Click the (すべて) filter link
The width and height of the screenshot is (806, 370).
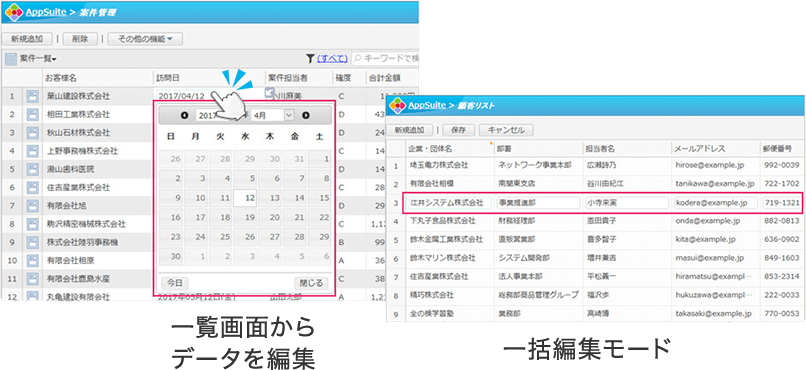tap(332, 59)
